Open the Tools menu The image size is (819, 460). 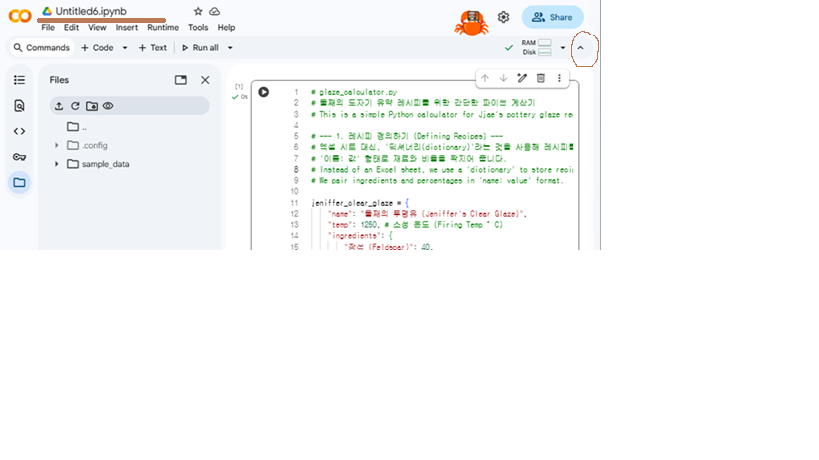(198, 28)
